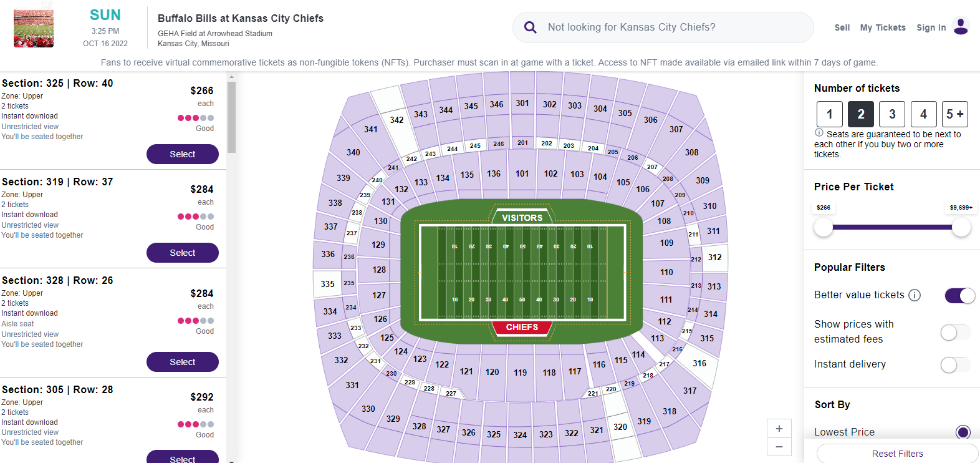Screen dimensions: 980x463
Task: Choose 5+ tickets quantity
Action: [x=954, y=114]
